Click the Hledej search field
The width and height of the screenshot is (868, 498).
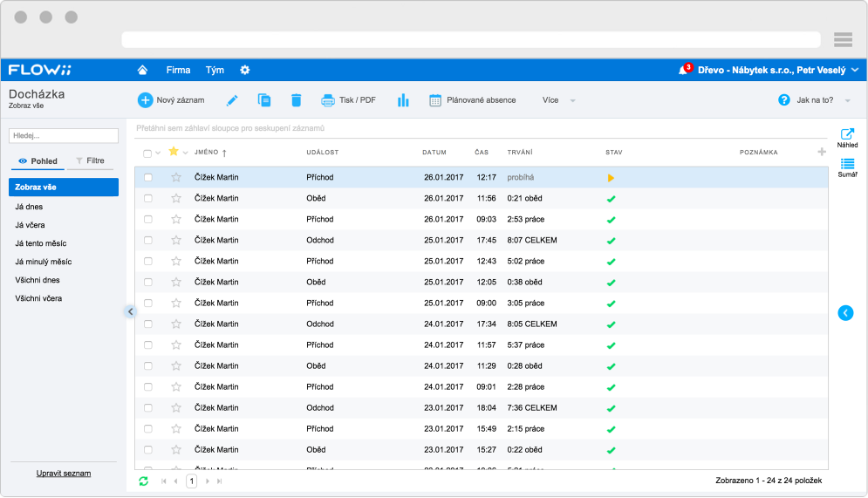(x=64, y=135)
